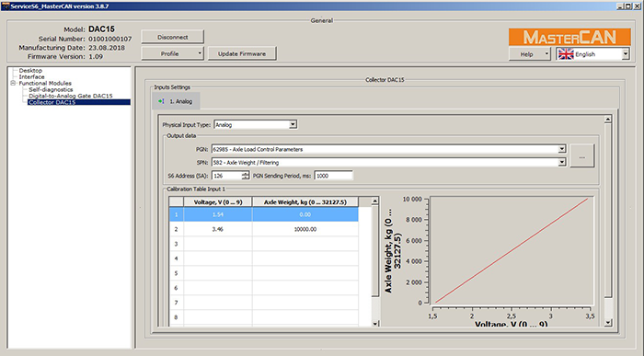Viewport: 644px width, 356px height.
Task: Select Functional Modules tree item
Action: [45, 83]
